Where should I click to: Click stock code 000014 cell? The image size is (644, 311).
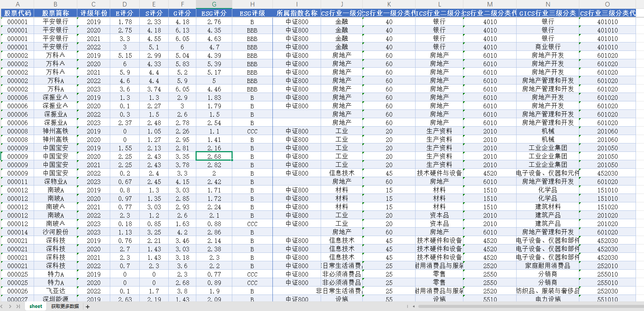17,232
